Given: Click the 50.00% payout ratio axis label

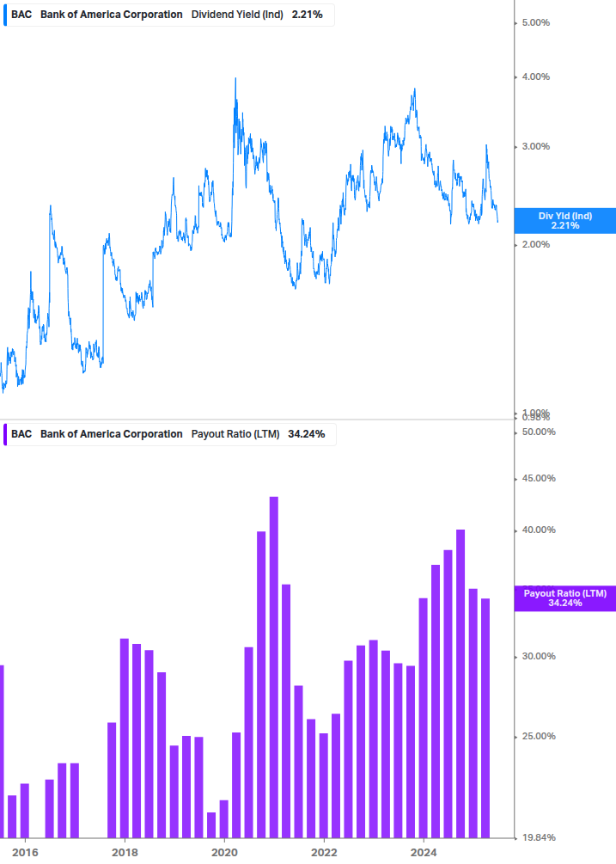Looking at the screenshot, I should click(x=539, y=432).
